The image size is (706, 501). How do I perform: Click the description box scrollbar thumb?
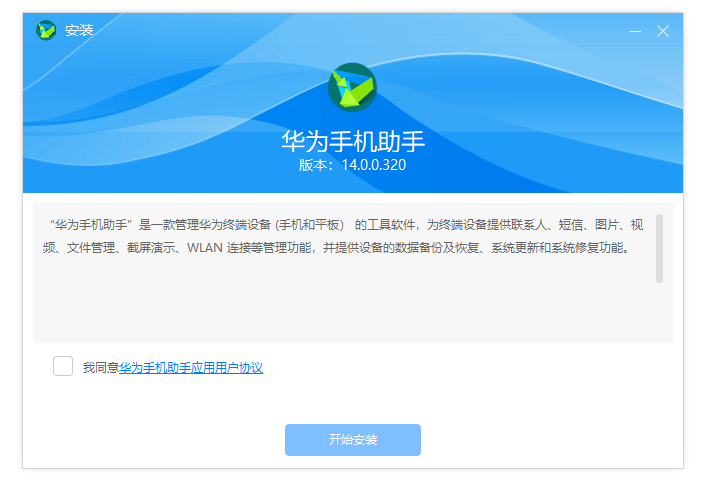tap(660, 248)
